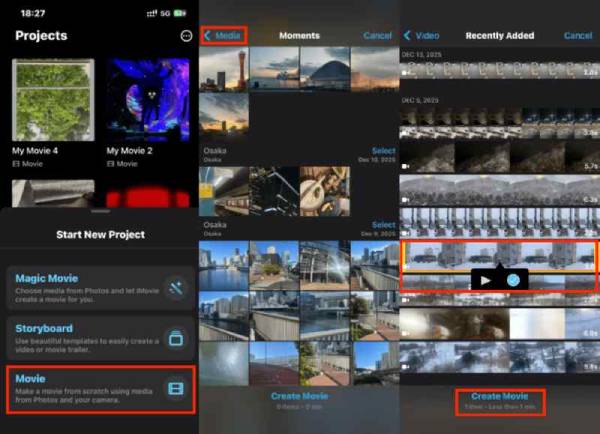Screen dimensions: 600x434
Task: Select the river skyline photo thumbnail
Action: (x=224, y=265)
